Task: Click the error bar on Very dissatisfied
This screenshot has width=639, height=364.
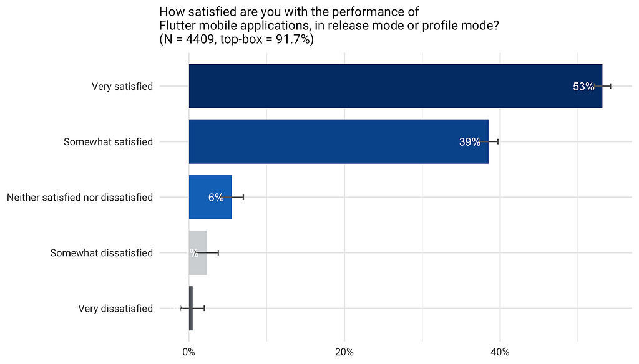Action: point(192,309)
